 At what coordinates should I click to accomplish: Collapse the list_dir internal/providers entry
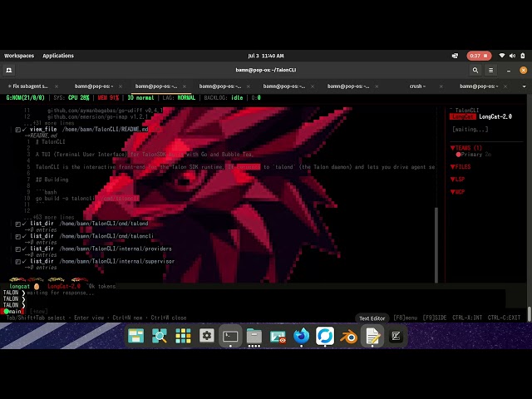(18, 249)
